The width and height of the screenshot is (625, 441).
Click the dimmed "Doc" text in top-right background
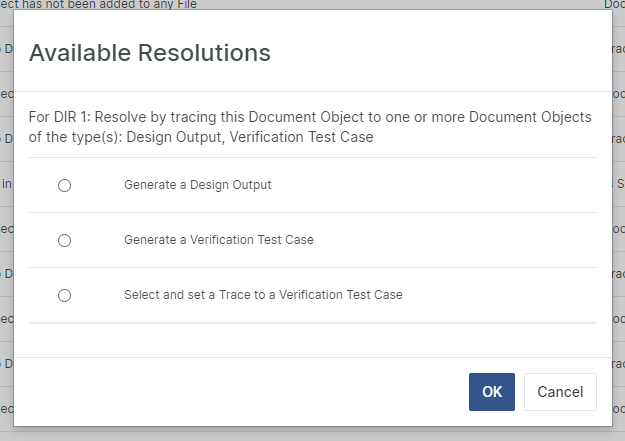pyautogui.click(x=614, y=5)
